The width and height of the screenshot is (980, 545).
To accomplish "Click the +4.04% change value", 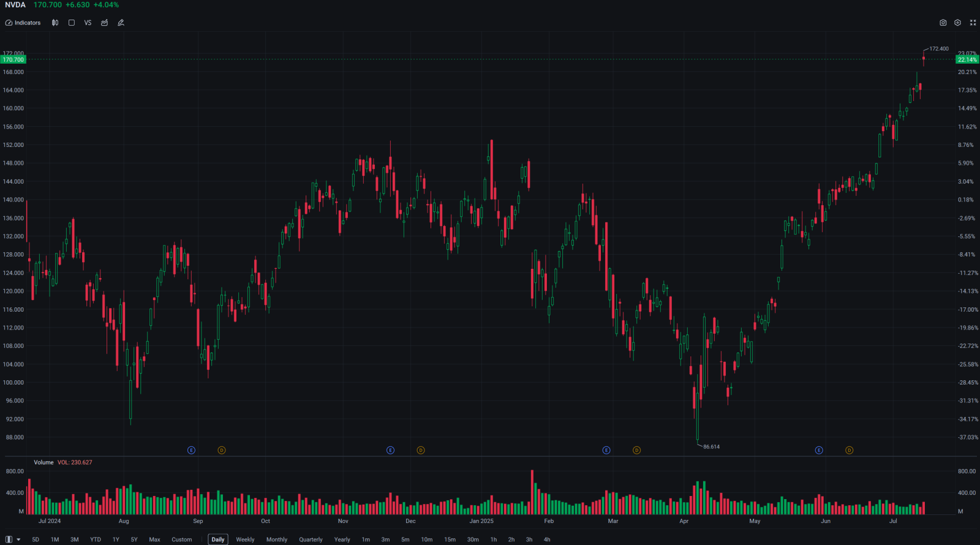I will 106,5.
